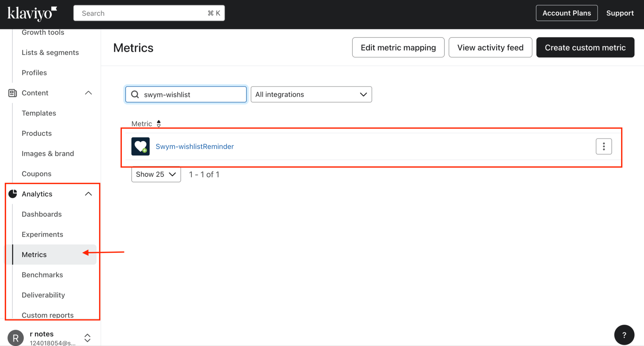
Task: Collapse the Content section chevron
Action: coord(89,93)
